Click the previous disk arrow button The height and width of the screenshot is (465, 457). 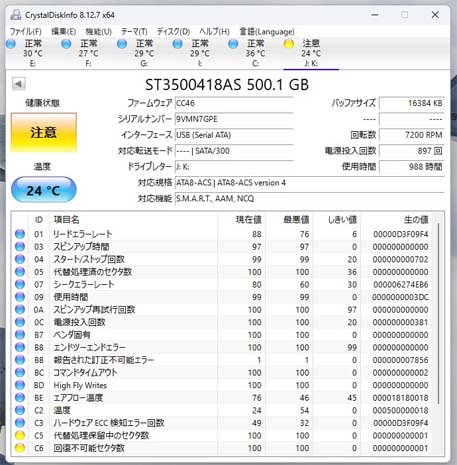pos(19,84)
